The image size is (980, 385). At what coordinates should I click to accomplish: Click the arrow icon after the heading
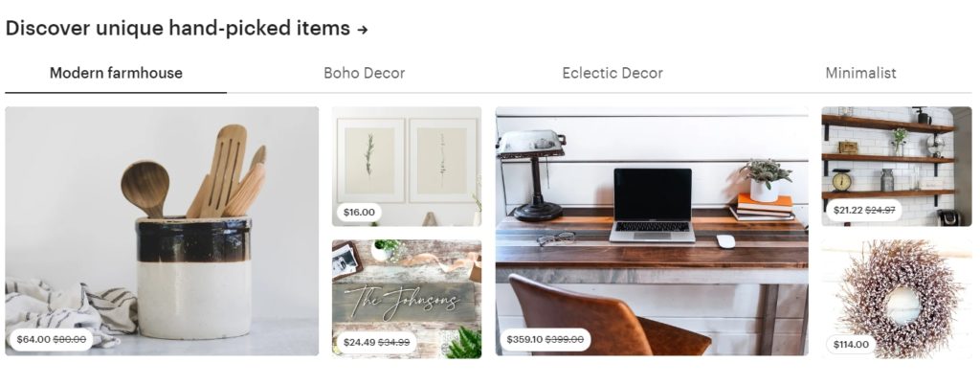point(363,30)
